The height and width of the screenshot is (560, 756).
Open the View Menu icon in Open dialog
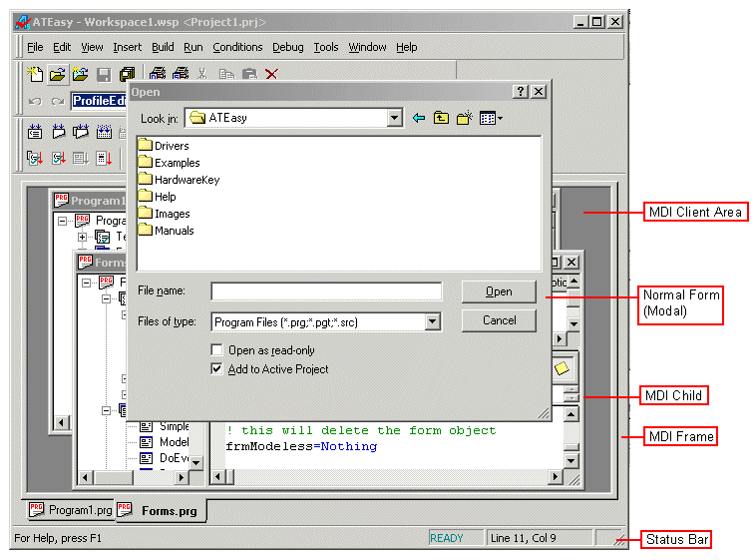tap(491, 118)
